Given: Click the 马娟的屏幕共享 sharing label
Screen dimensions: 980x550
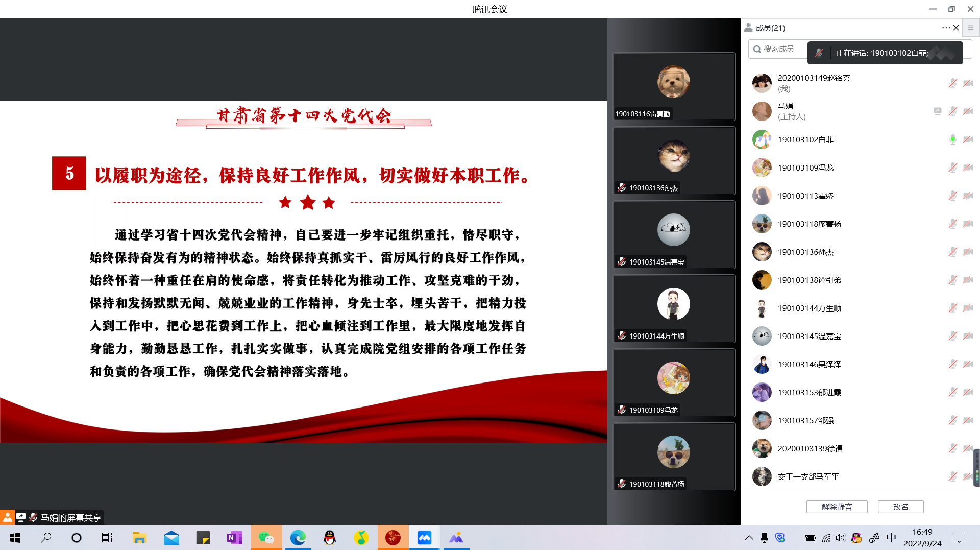Looking at the screenshot, I should (x=70, y=517).
